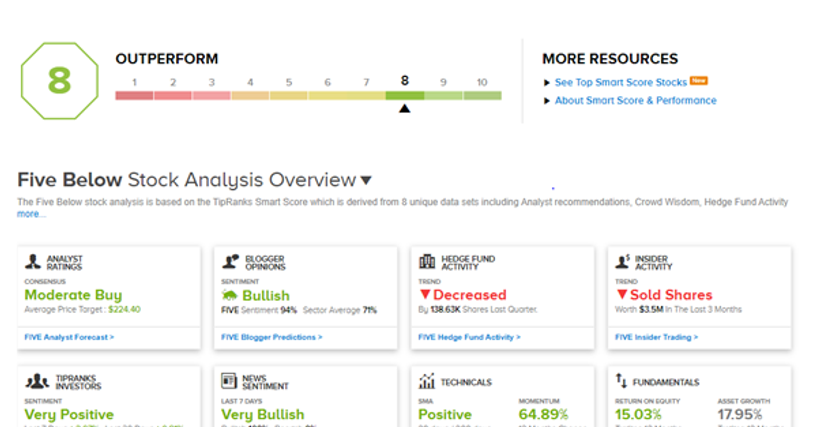
Task: Click the black pointer under score 8
Action: point(405,109)
